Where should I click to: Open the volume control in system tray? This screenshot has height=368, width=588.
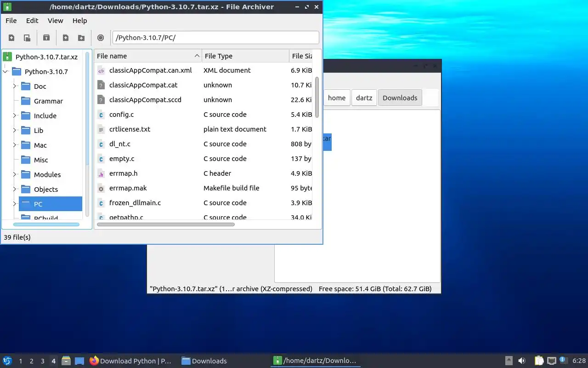[x=522, y=361]
